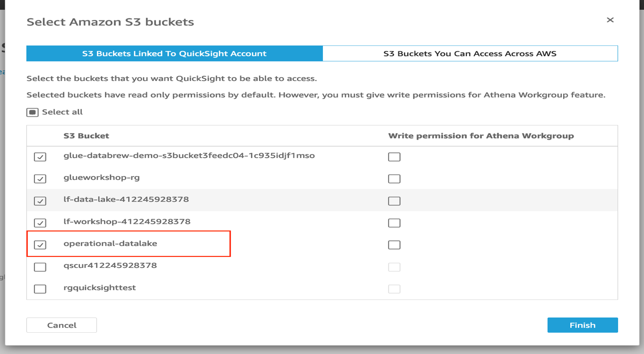Screen dimensions: 644x354
Task: Enable Athena write permission for glue-databrew-demo bucket
Action: click(x=394, y=157)
